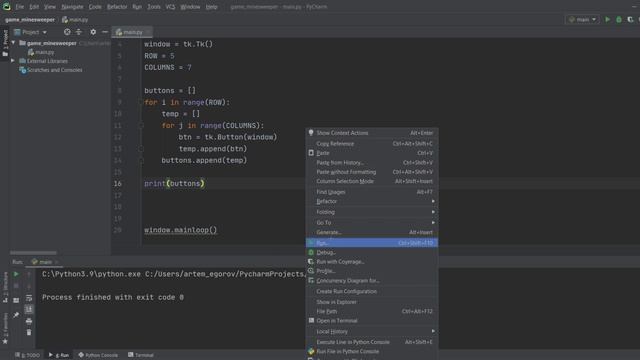Expand the External Libraries node
This screenshot has height=360, width=640.
[x=13, y=61]
